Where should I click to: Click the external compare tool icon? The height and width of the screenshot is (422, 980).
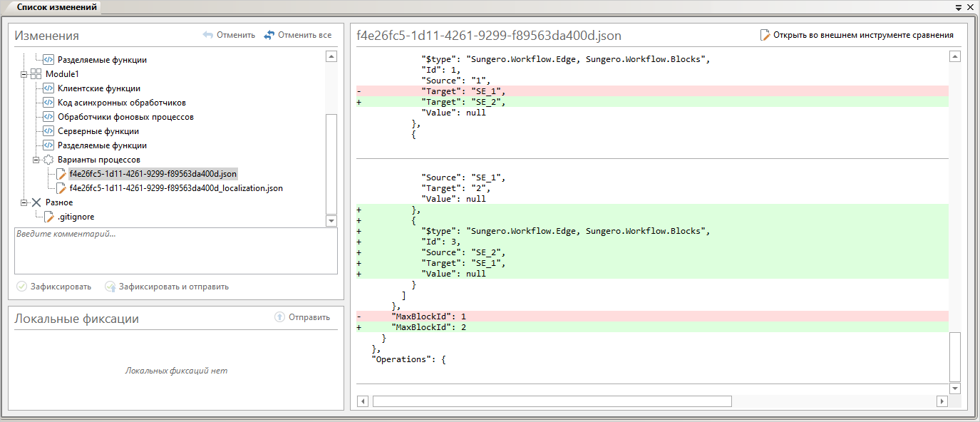pyautogui.click(x=765, y=35)
